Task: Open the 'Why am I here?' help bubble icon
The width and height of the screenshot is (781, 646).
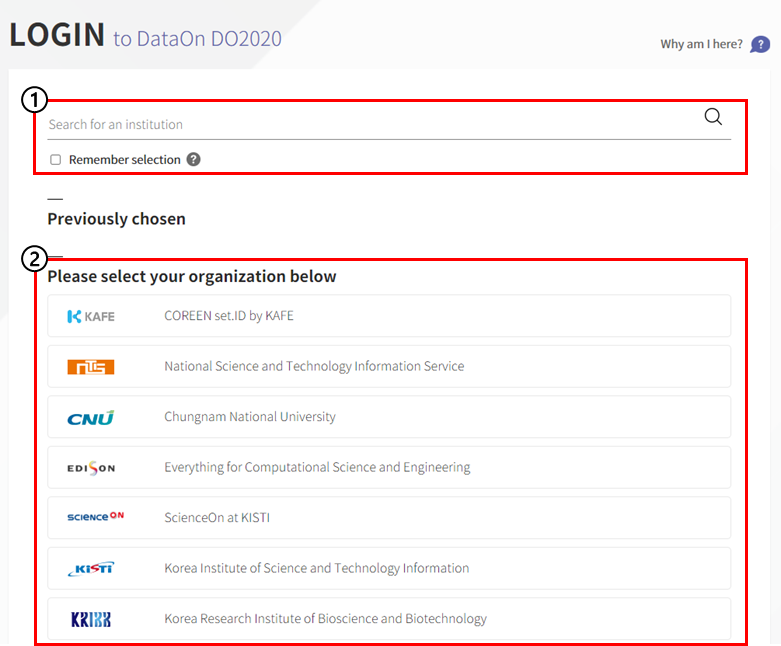Action: [x=760, y=44]
